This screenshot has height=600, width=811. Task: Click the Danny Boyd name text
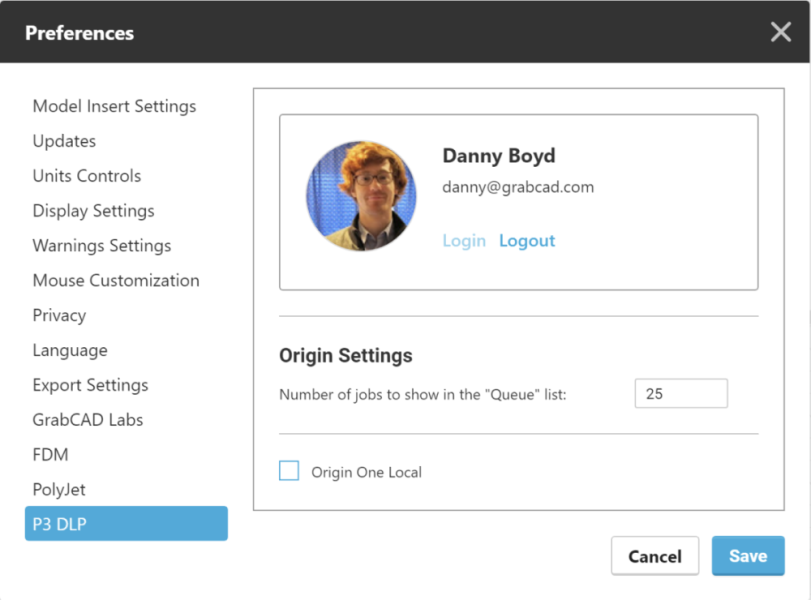[x=499, y=156]
